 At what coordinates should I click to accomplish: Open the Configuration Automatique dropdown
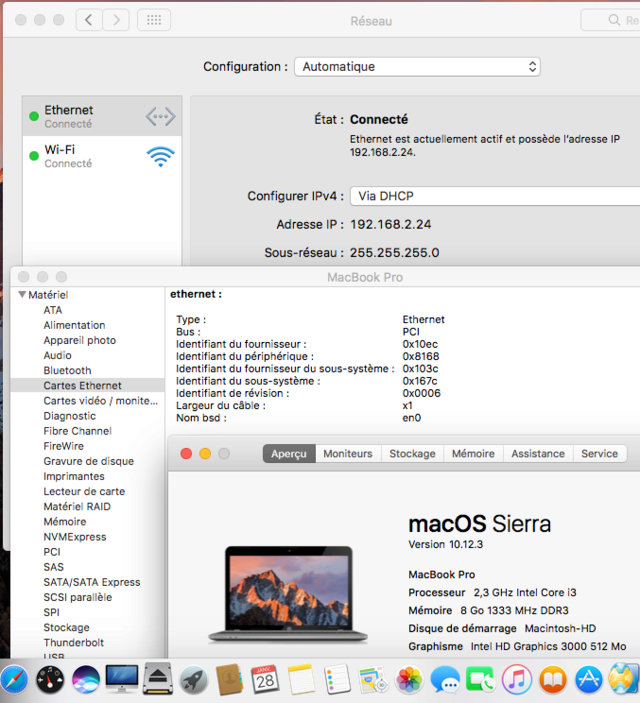[x=417, y=67]
